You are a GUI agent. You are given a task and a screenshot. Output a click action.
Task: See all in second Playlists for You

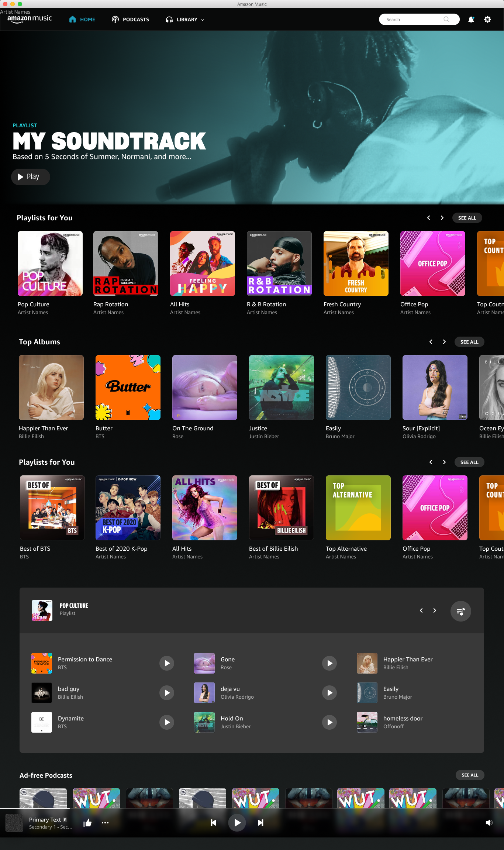pyautogui.click(x=469, y=462)
